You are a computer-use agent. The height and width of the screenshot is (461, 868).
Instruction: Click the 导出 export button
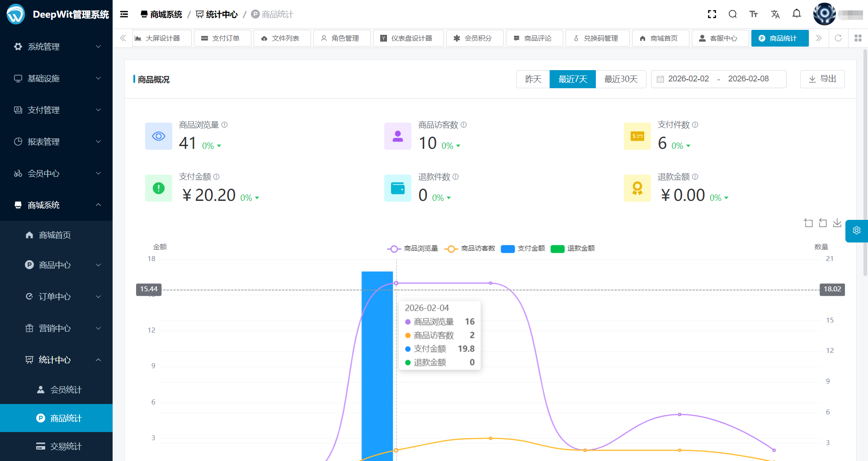point(822,79)
